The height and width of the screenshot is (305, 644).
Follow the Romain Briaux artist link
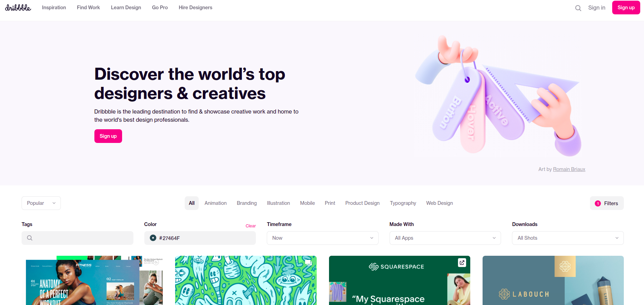pos(569,169)
